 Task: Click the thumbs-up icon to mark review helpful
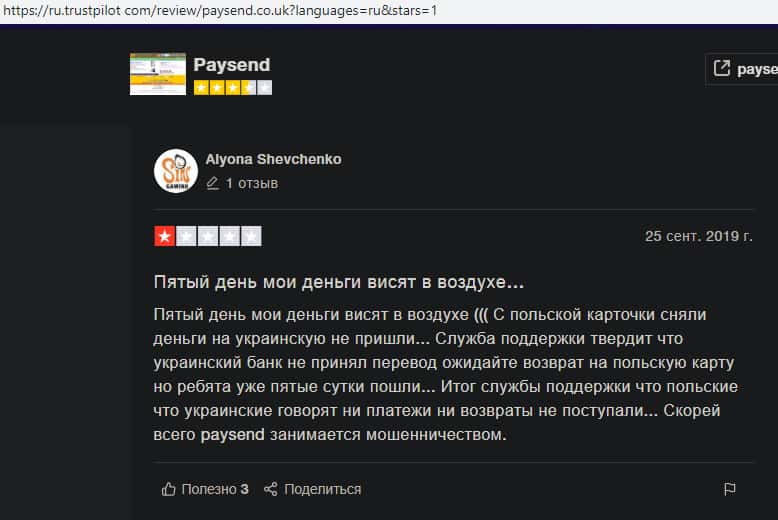[168, 489]
